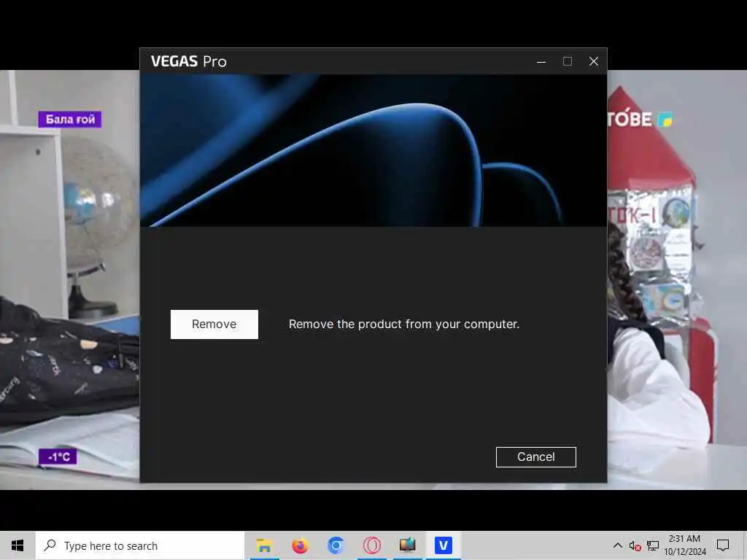
Task: Click the Remove button
Action: coord(214,324)
